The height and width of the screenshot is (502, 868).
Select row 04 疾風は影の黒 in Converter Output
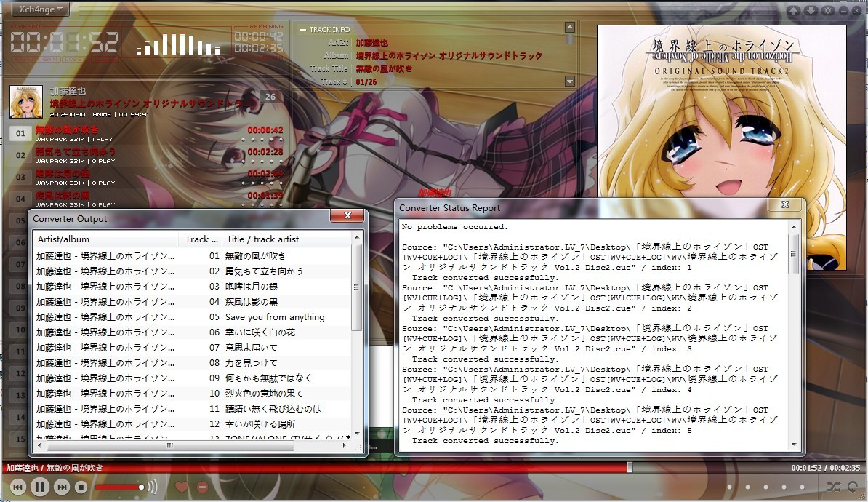[191, 302]
